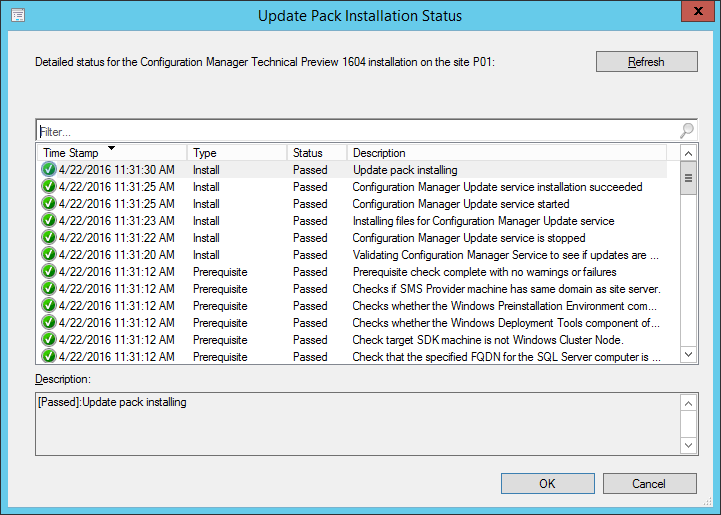Click Passed status of 11:31:23 AM row
This screenshot has width=721, height=515.
point(310,221)
